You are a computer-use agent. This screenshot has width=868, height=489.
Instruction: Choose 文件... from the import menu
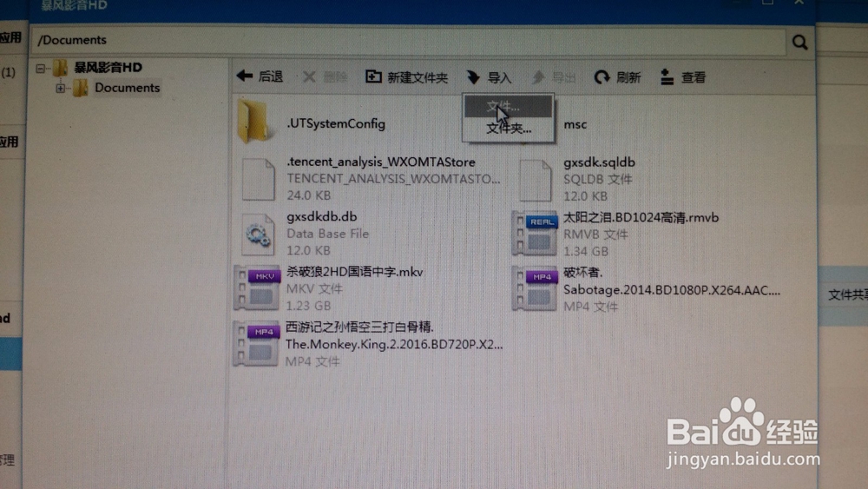coord(508,106)
